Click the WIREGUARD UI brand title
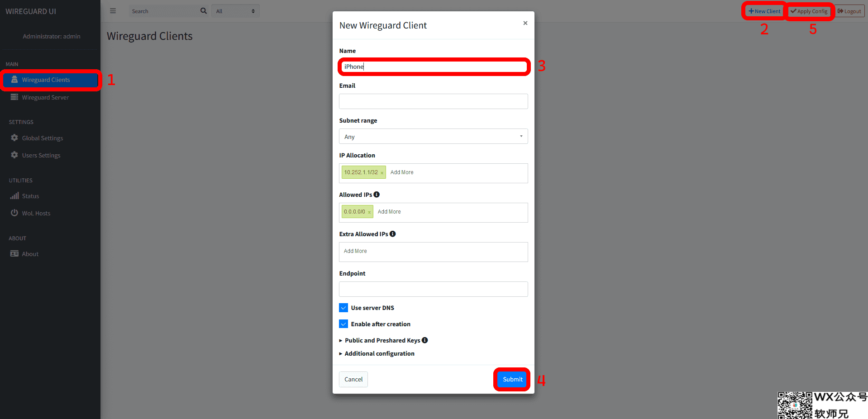868x419 pixels. [x=31, y=11]
